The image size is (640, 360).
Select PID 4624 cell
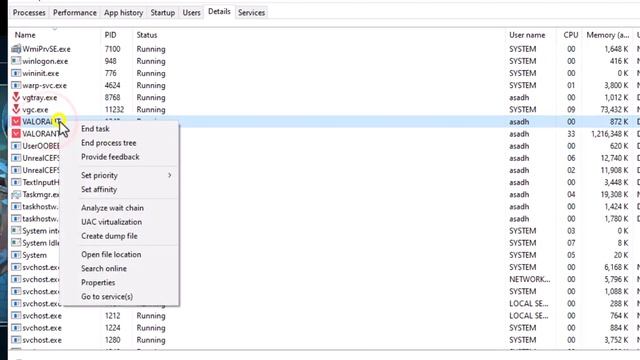[x=112, y=85]
